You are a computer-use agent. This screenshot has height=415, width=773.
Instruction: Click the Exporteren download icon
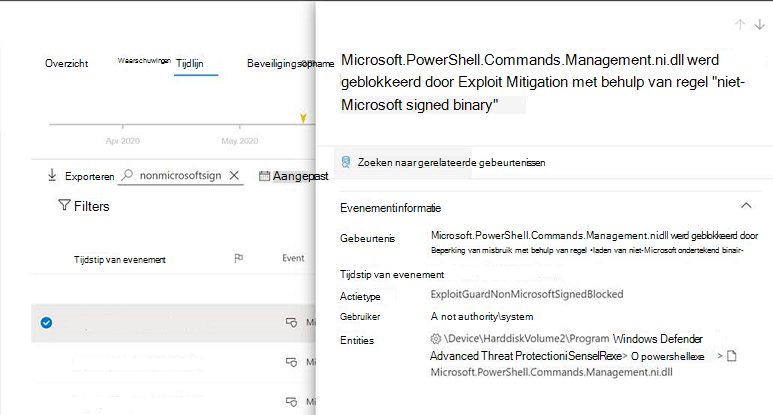pos(52,175)
